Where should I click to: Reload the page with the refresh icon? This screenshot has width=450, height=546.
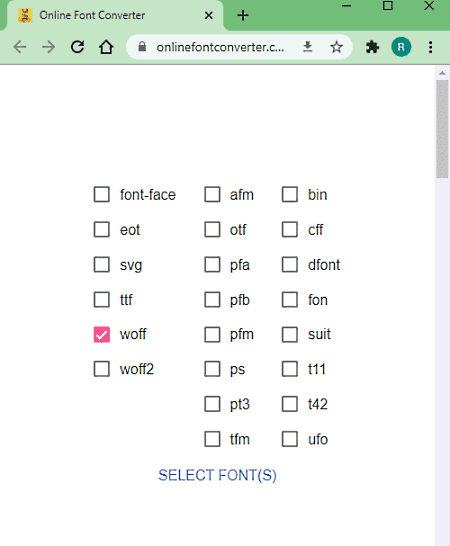tap(77, 47)
